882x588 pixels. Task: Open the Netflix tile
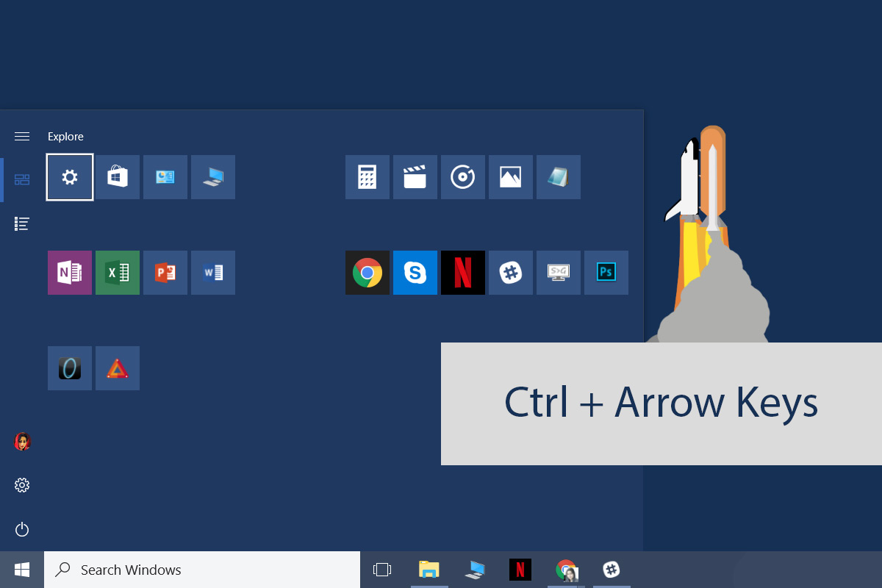tap(462, 273)
